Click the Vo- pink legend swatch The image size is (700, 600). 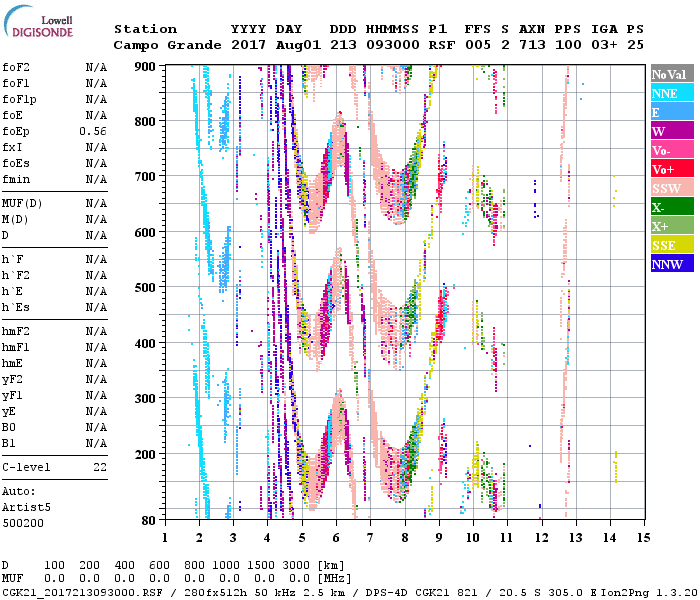670,151
